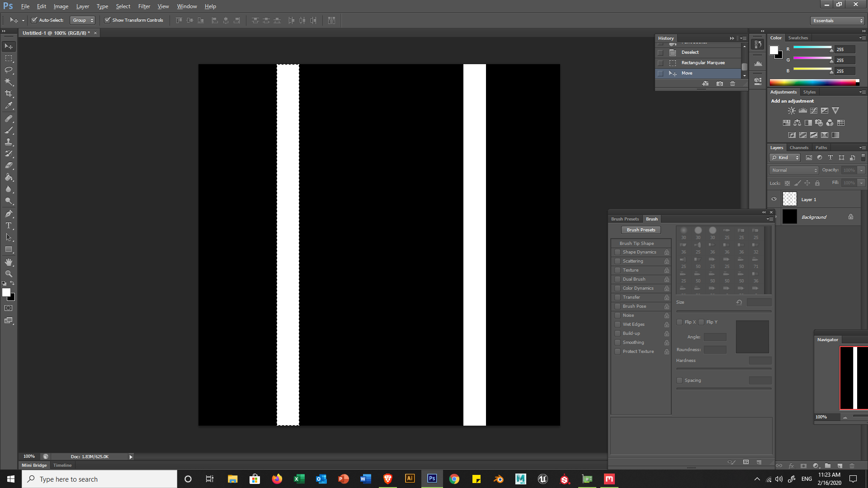Image resolution: width=868 pixels, height=488 pixels.
Task: Choose the Pen tool
Action: click(9, 214)
